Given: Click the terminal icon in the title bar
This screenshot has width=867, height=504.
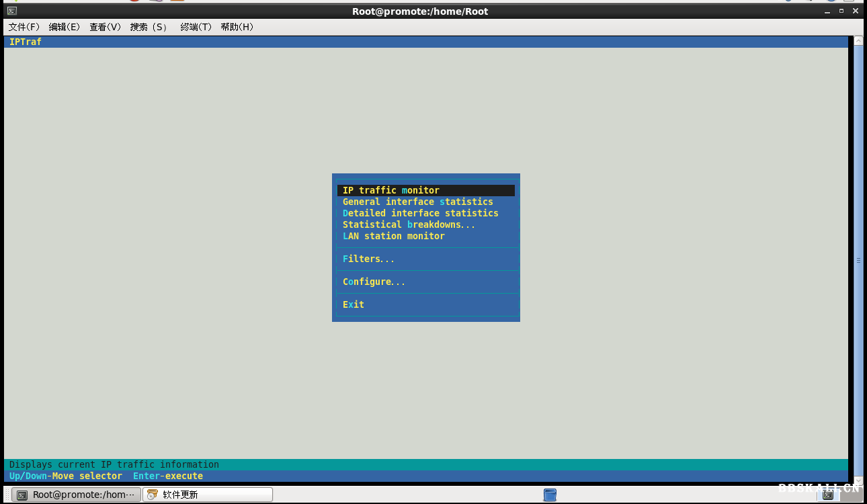Looking at the screenshot, I should tap(11, 11).
